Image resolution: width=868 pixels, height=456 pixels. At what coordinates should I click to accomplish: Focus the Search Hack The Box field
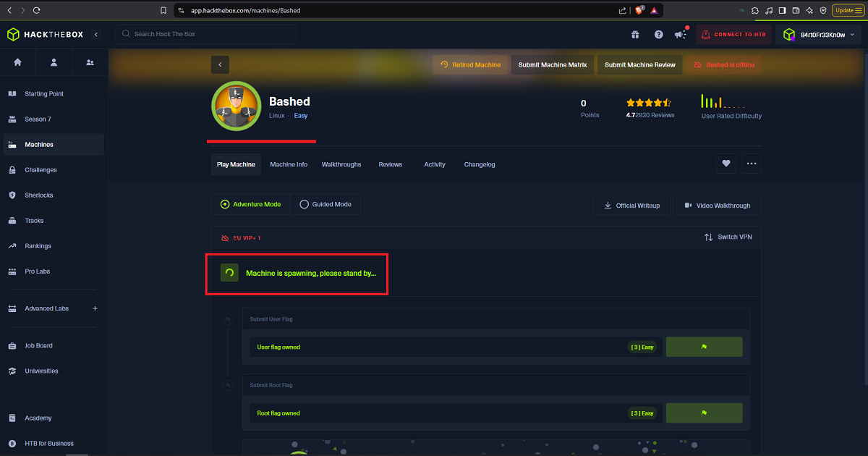click(206, 34)
